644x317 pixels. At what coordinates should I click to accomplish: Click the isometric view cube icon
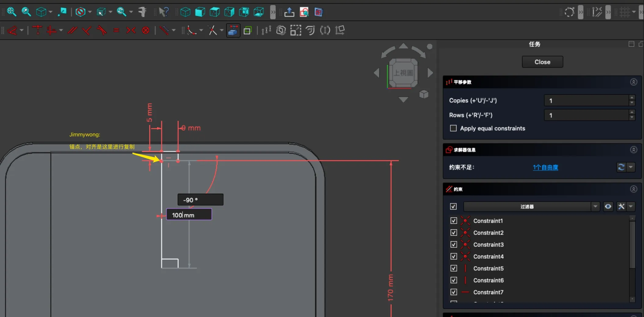(185, 12)
